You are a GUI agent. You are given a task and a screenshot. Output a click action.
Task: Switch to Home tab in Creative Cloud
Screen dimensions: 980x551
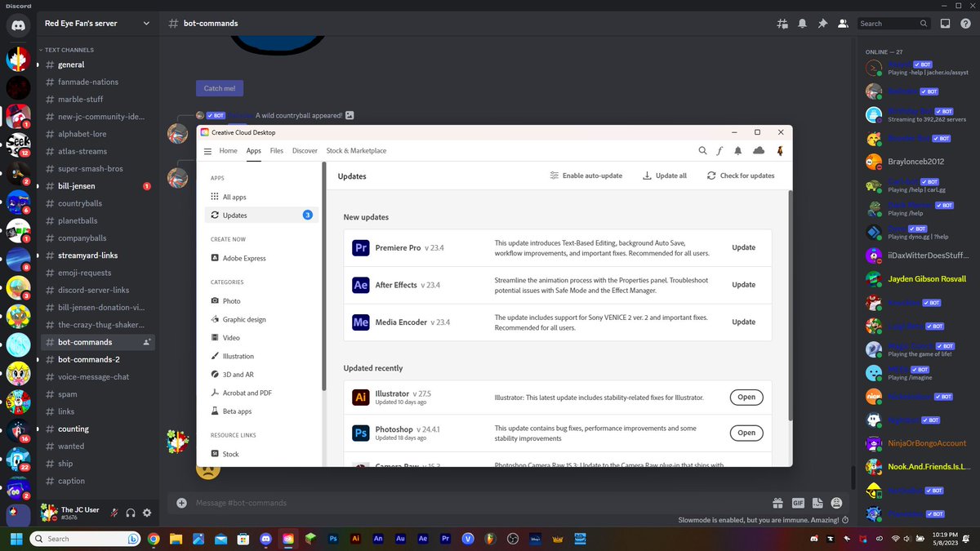pyautogui.click(x=228, y=151)
